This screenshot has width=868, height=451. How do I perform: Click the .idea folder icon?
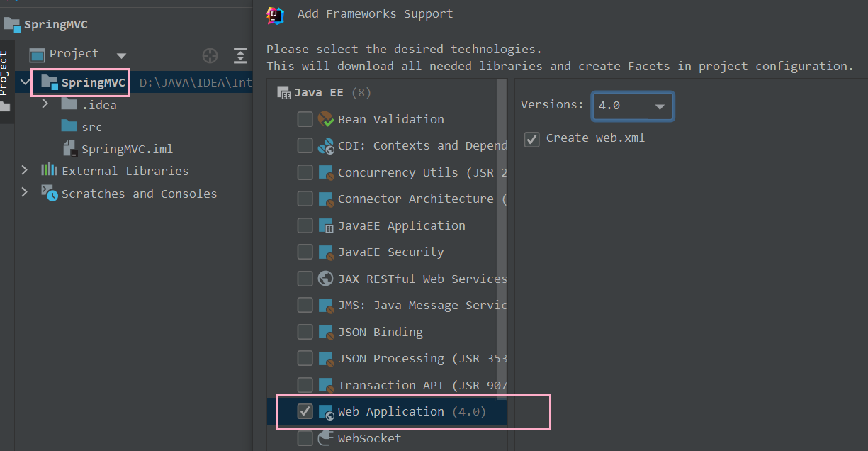[x=69, y=105]
